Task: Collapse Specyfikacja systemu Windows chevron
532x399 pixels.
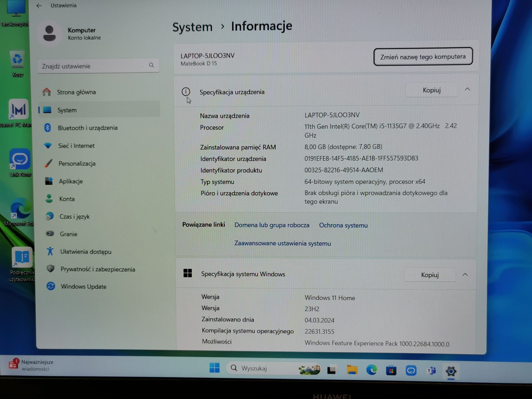Action: [465, 274]
